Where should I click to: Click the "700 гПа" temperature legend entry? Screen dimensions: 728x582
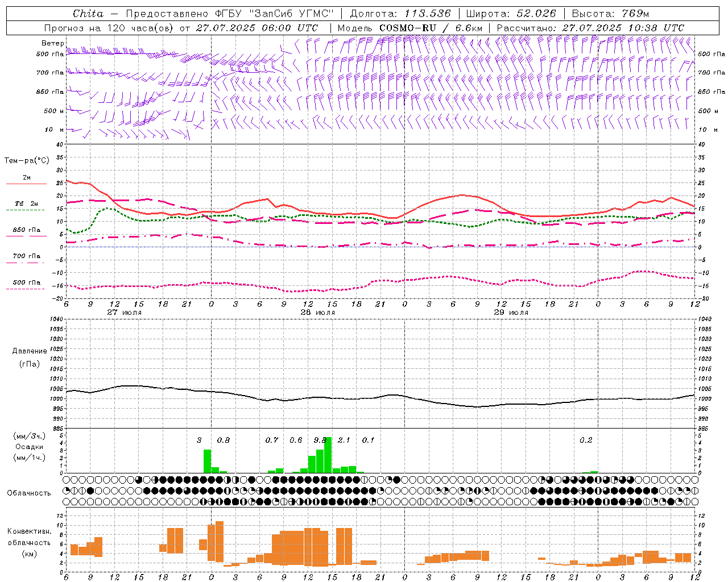coord(27,256)
